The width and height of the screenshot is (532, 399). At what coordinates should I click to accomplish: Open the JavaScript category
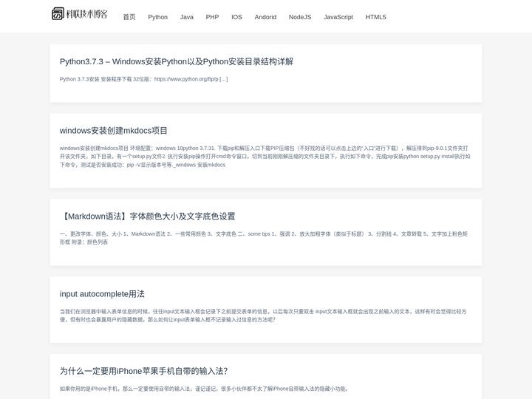tap(338, 17)
